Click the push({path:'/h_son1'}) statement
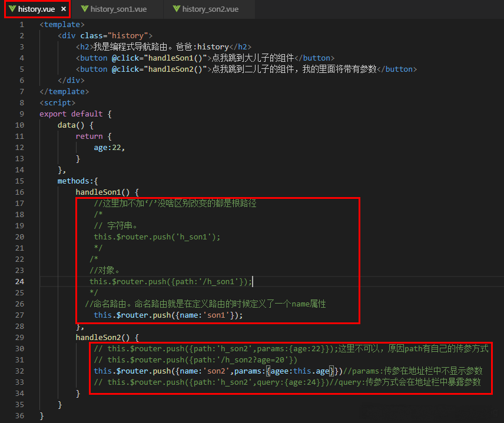 tap(171, 281)
